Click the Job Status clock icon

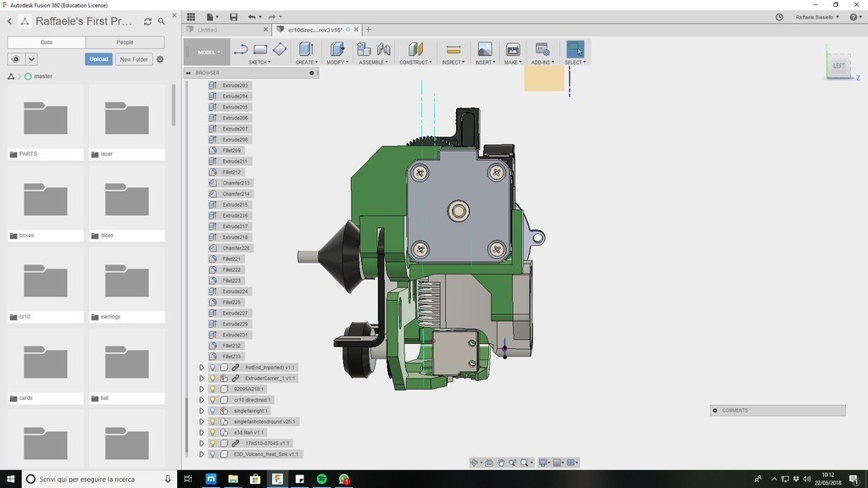point(779,17)
